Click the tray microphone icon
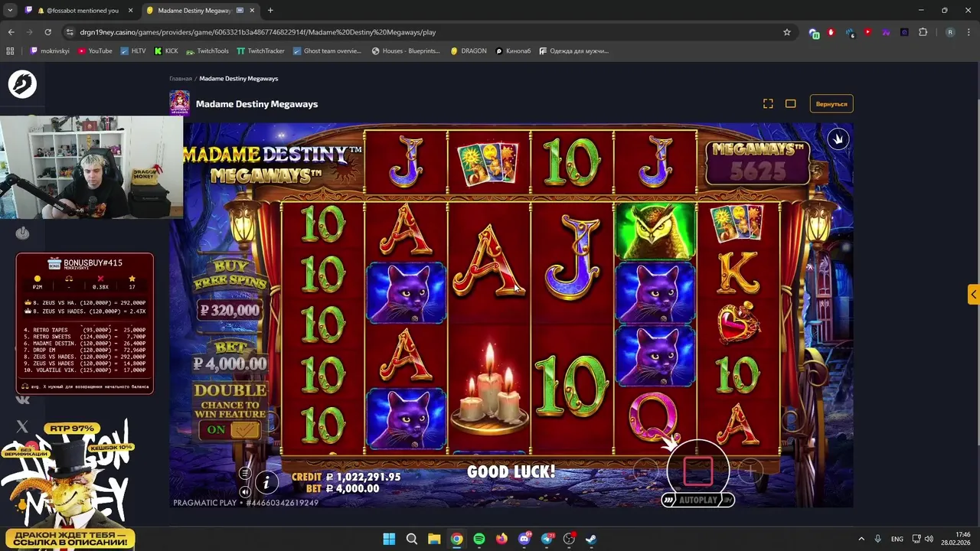This screenshot has height=551, width=980. pyautogui.click(x=878, y=539)
